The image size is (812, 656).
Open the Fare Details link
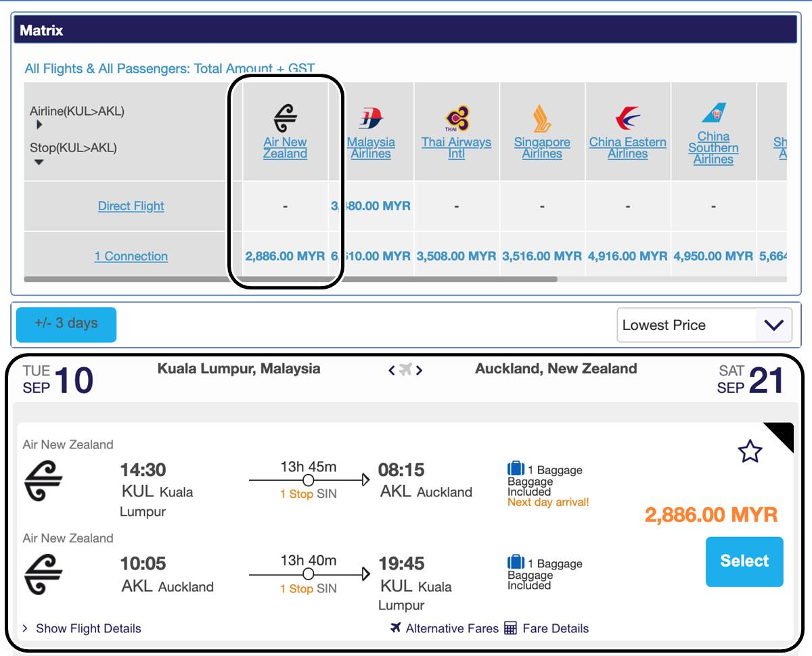point(556,628)
